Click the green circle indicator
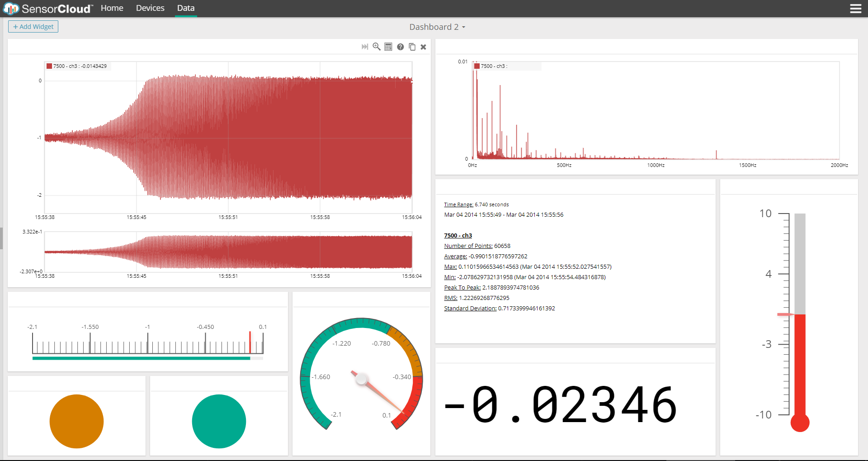 coord(219,421)
